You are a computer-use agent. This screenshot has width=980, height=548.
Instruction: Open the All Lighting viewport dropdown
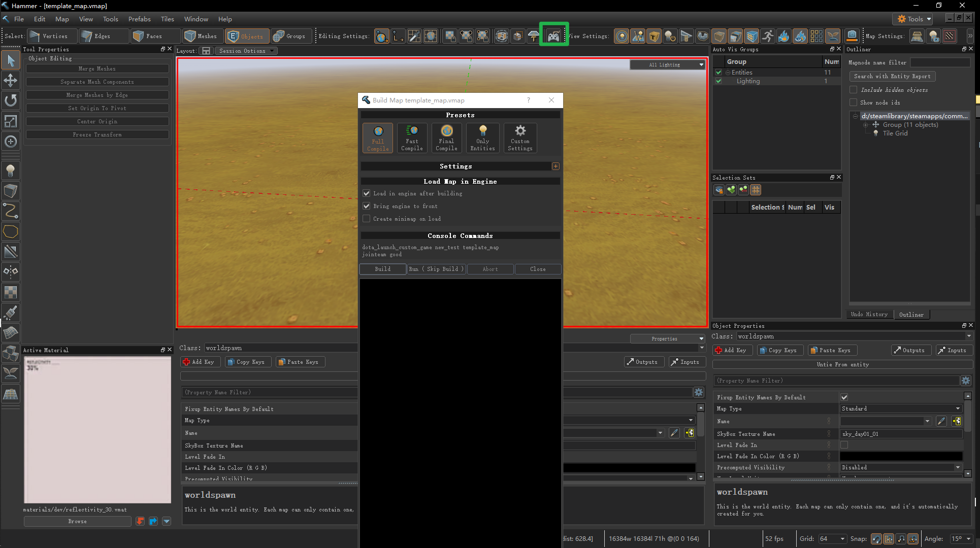[x=668, y=65]
